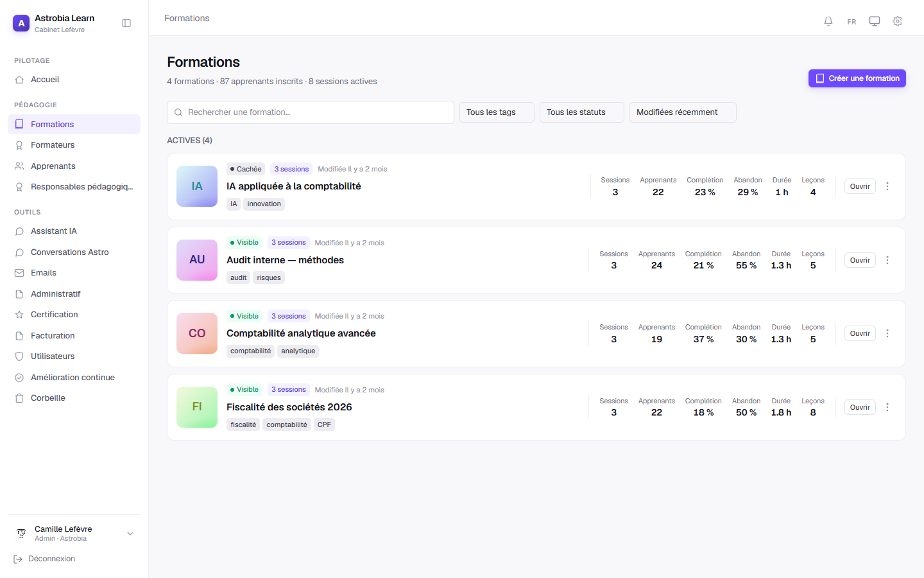This screenshot has height=578, width=924.
Task: Click the FI formation color tile
Action: coord(197,407)
